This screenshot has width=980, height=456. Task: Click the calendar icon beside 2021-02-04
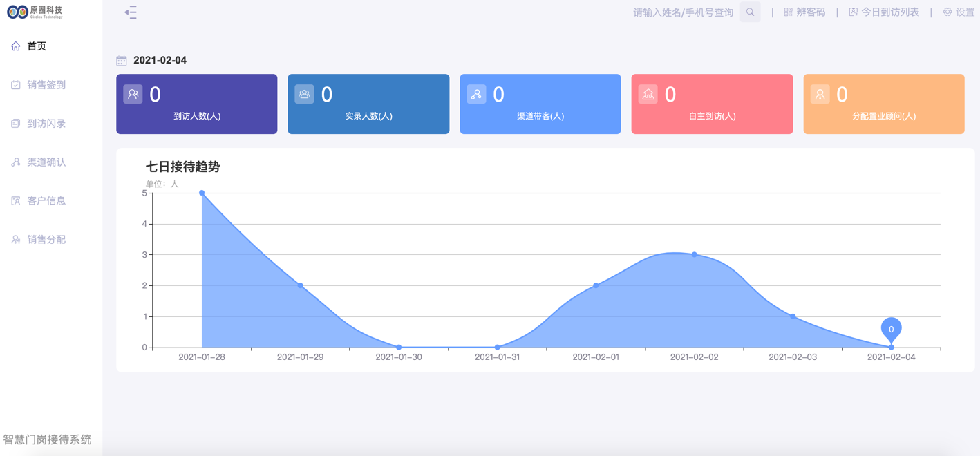(122, 61)
